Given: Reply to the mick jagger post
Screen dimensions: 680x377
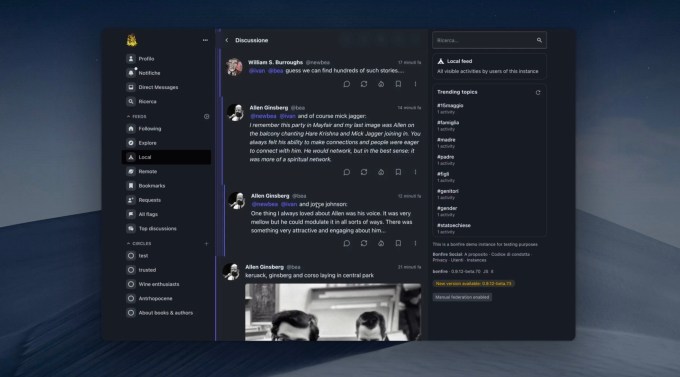Looking at the screenshot, I should click(x=347, y=172).
